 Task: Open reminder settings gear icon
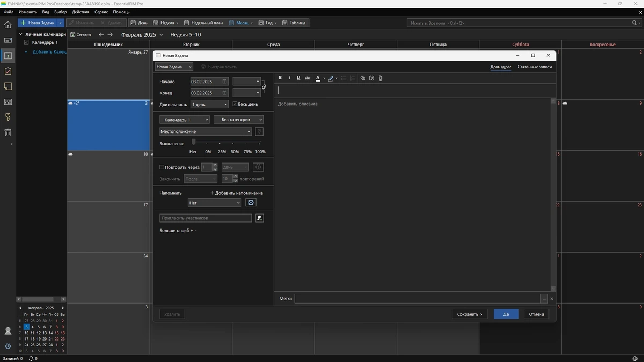click(x=251, y=203)
